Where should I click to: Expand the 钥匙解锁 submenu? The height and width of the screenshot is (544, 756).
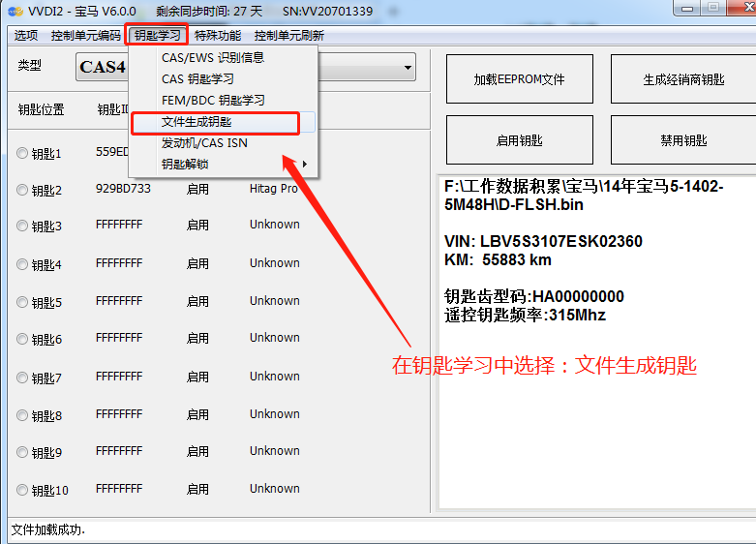point(223,165)
